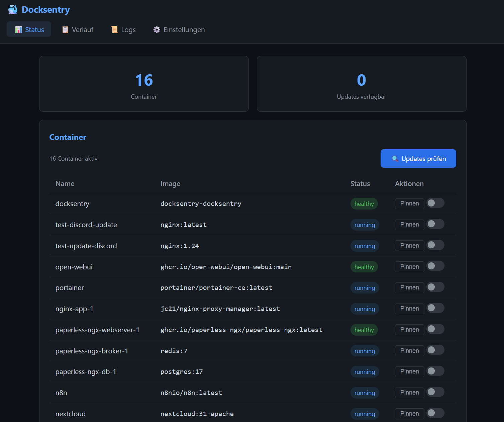This screenshot has width=504, height=422.
Task: Toggle the nginx-app-1 row switch
Action: tap(435, 308)
